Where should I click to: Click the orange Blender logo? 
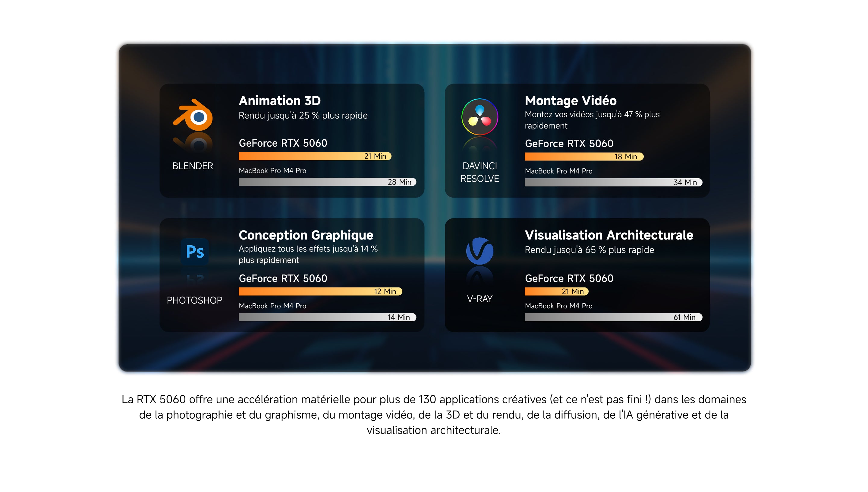coord(193,116)
